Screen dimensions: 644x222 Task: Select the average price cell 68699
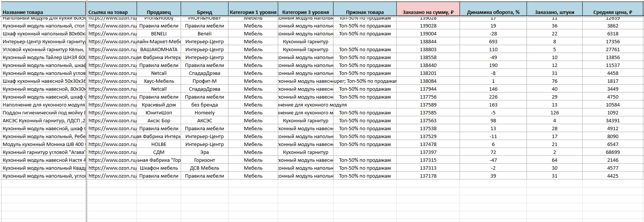(612, 152)
